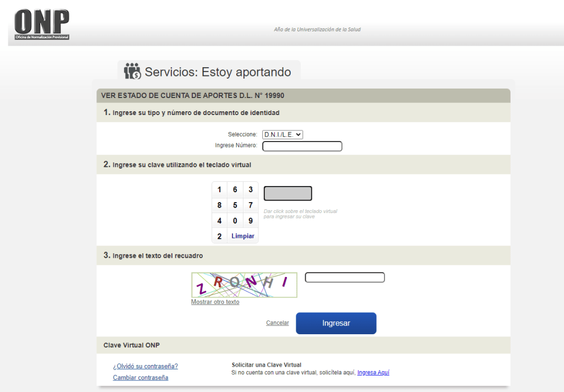Click the Solicitar una Clave Virtual text
564x392 pixels.
[267, 364]
